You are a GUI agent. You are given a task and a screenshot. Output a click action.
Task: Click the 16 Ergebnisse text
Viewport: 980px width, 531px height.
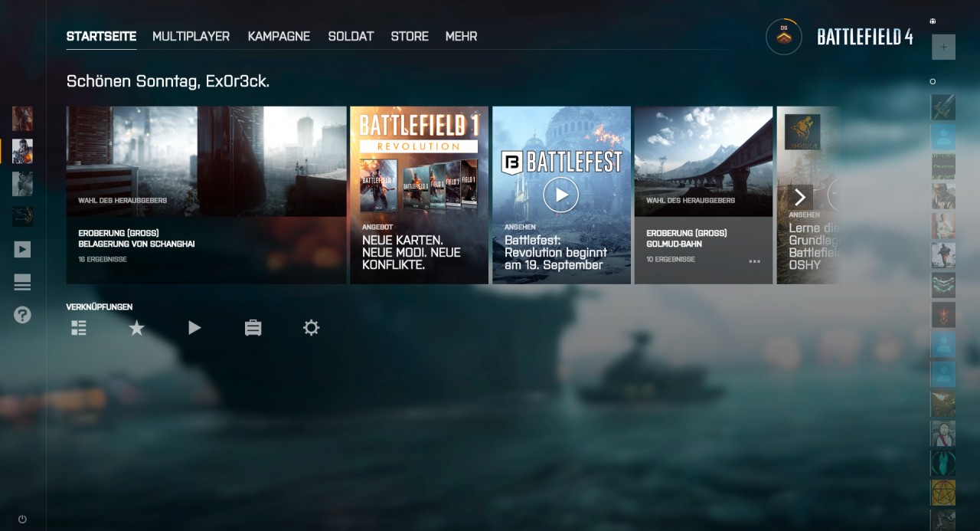tap(103, 259)
